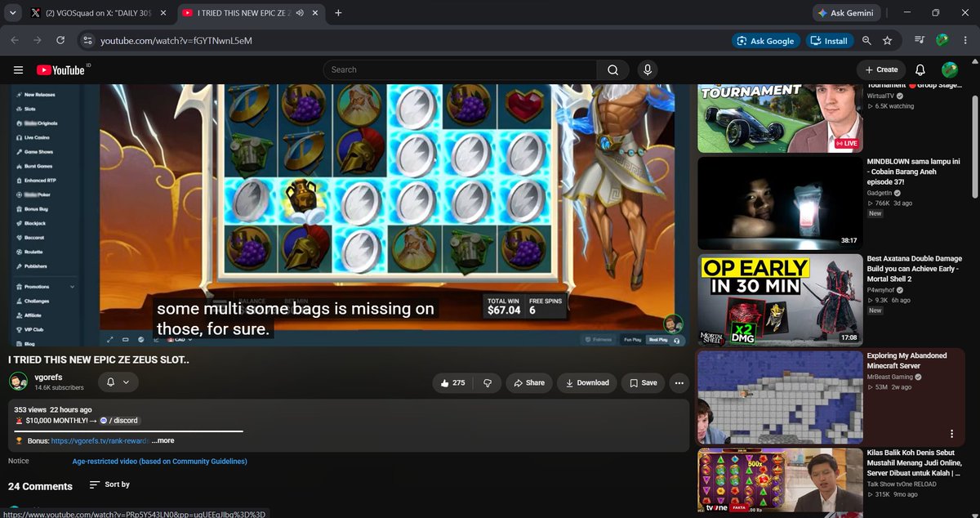980x518 pixels.
Task: Click the Create button
Action: 880,69
